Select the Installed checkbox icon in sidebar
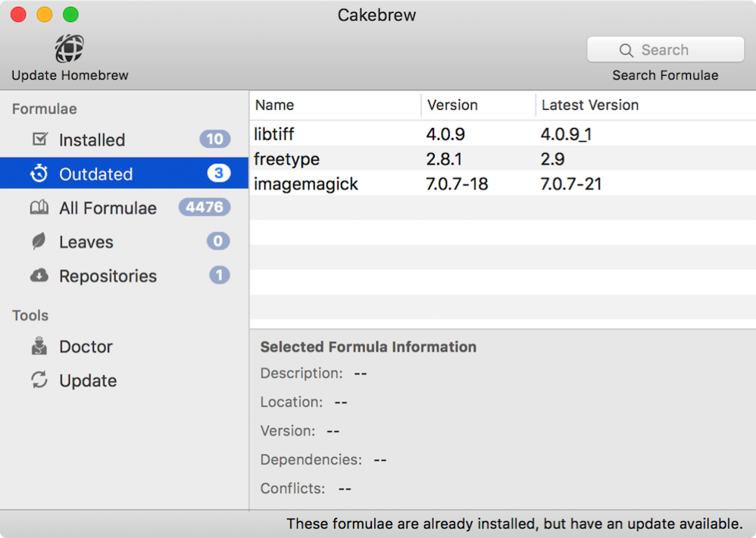The height and width of the screenshot is (538, 756). pos(39,139)
